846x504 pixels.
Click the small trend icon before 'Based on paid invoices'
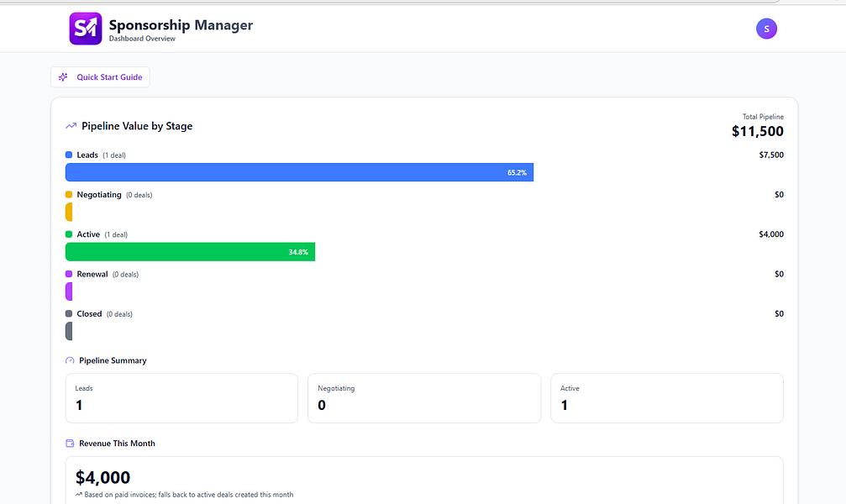click(79, 494)
